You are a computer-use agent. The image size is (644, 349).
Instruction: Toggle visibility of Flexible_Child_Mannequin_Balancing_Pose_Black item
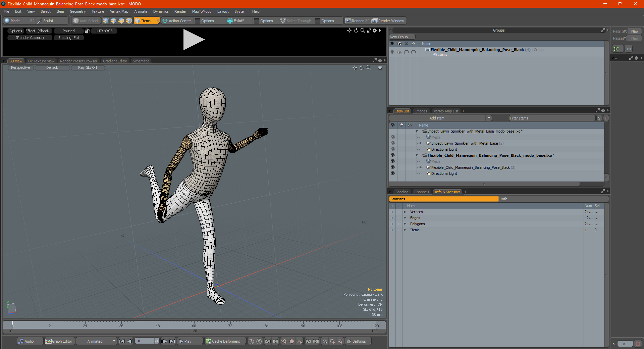pyautogui.click(x=392, y=167)
